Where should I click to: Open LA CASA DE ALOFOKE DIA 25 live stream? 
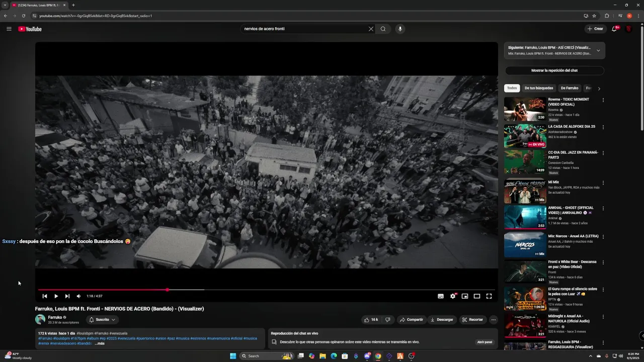click(525, 136)
